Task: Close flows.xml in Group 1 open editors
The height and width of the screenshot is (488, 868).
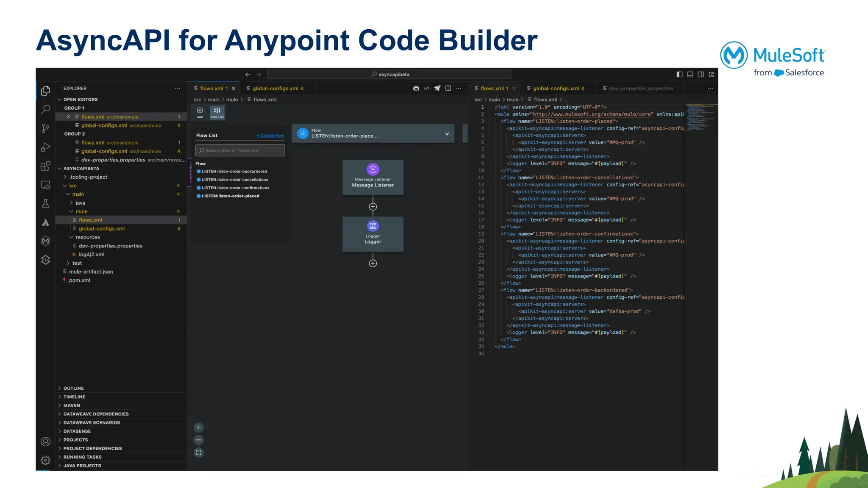Action: click(x=68, y=117)
